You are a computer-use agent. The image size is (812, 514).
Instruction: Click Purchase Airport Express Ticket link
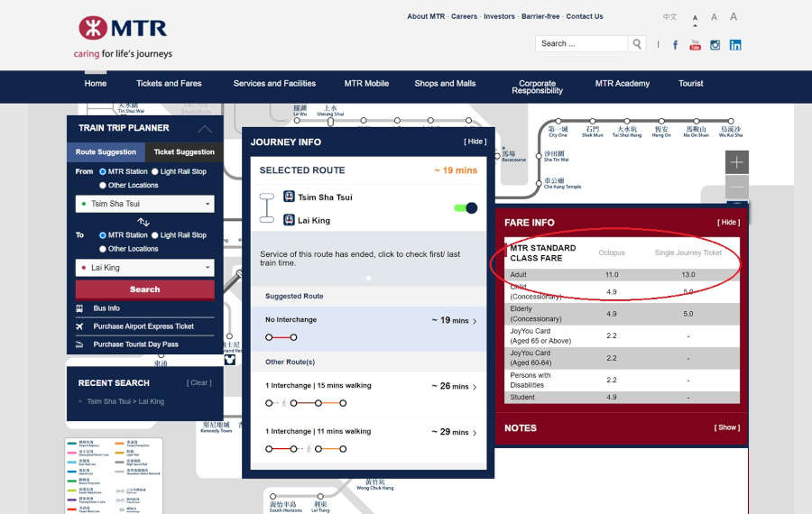tap(143, 326)
